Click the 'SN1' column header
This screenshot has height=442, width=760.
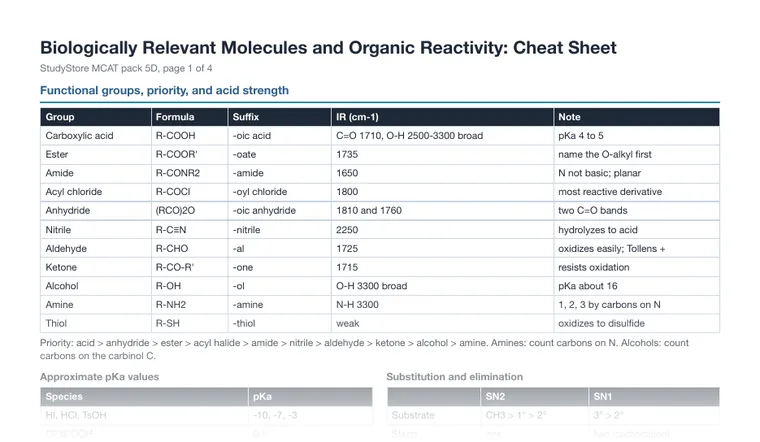pyautogui.click(x=654, y=396)
